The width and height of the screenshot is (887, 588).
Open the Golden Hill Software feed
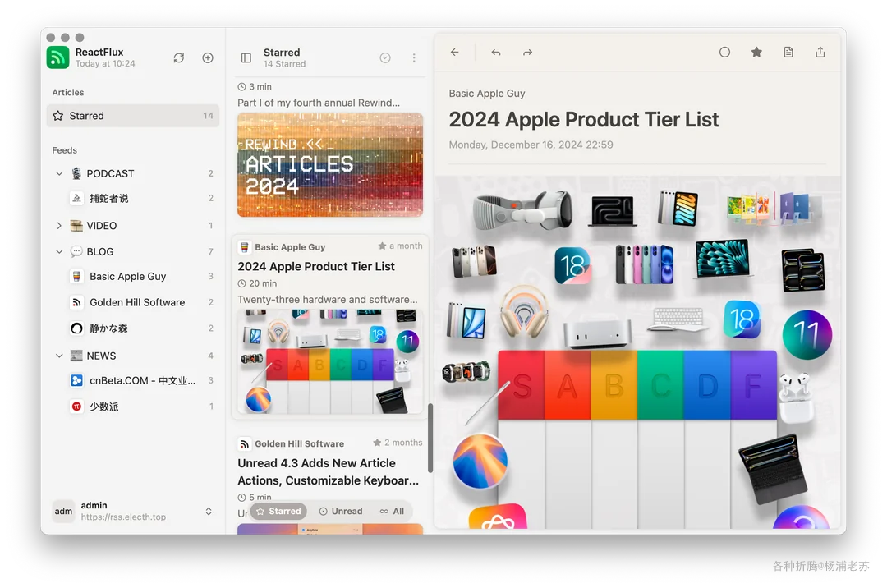coord(133,302)
